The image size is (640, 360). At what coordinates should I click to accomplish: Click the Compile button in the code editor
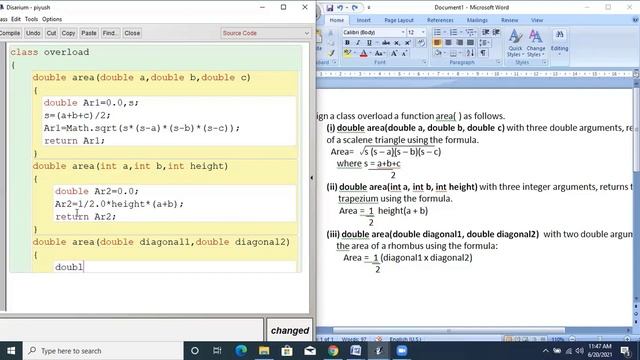[x=10, y=33]
